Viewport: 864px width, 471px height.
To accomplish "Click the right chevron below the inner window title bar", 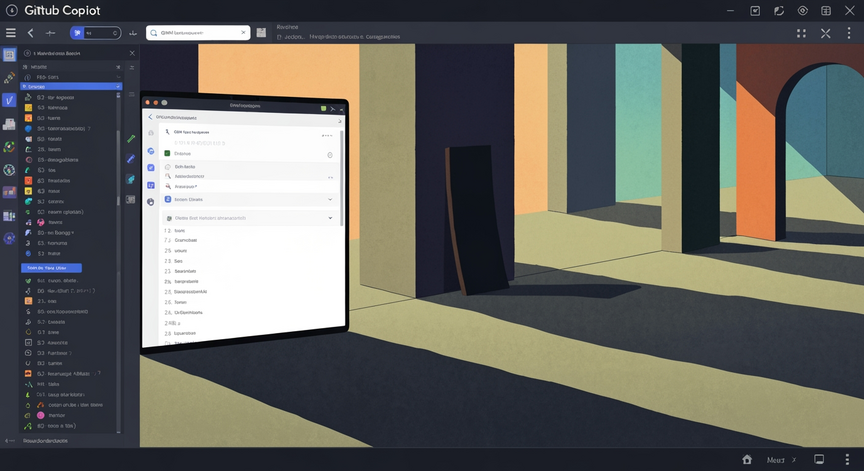I will tap(340, 121).
